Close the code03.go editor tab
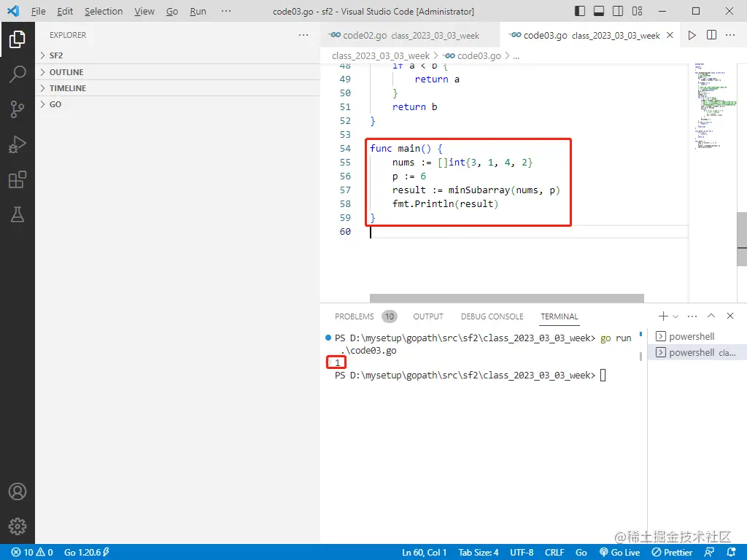The image size is (747, 560). click(670, 35)
